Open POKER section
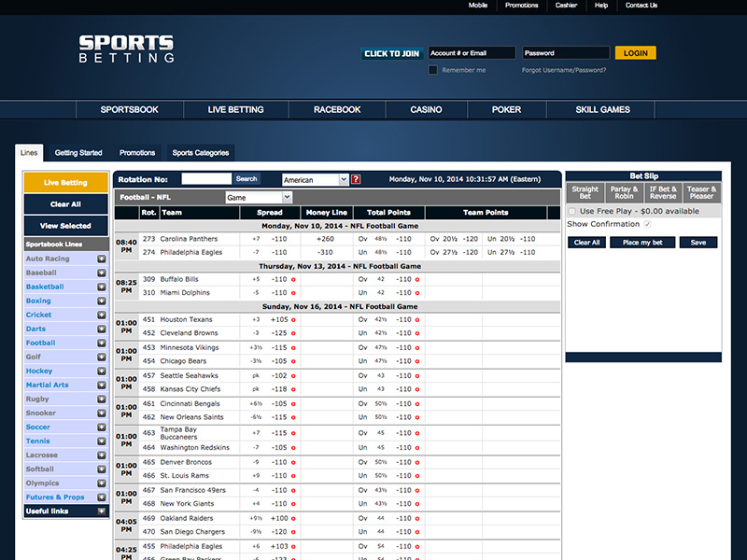Image resolution: width=747 pixels, height=560 pixels. [x=506, y=109]
